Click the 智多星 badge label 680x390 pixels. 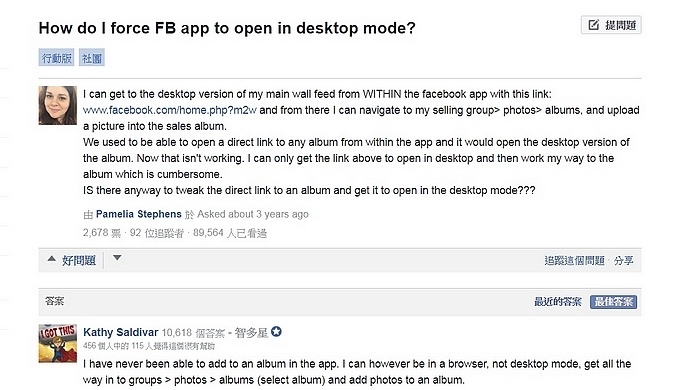coord(251,333)
